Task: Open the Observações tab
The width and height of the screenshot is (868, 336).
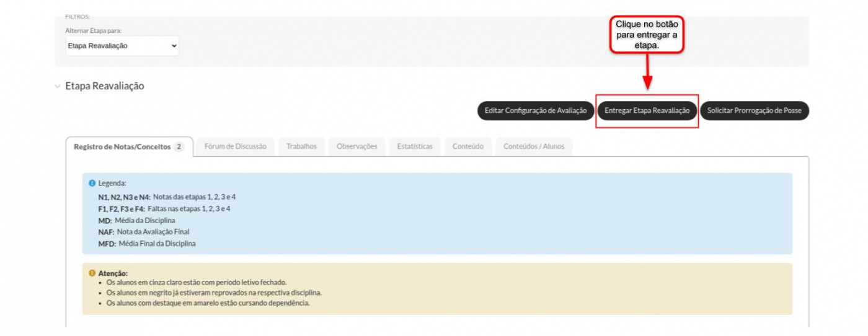Action: tap(356, 147)
